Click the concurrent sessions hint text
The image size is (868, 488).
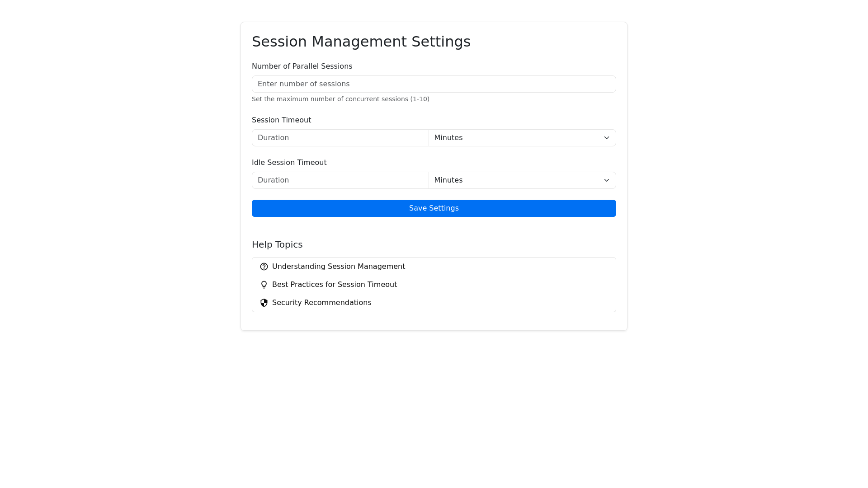pos(340,99)
